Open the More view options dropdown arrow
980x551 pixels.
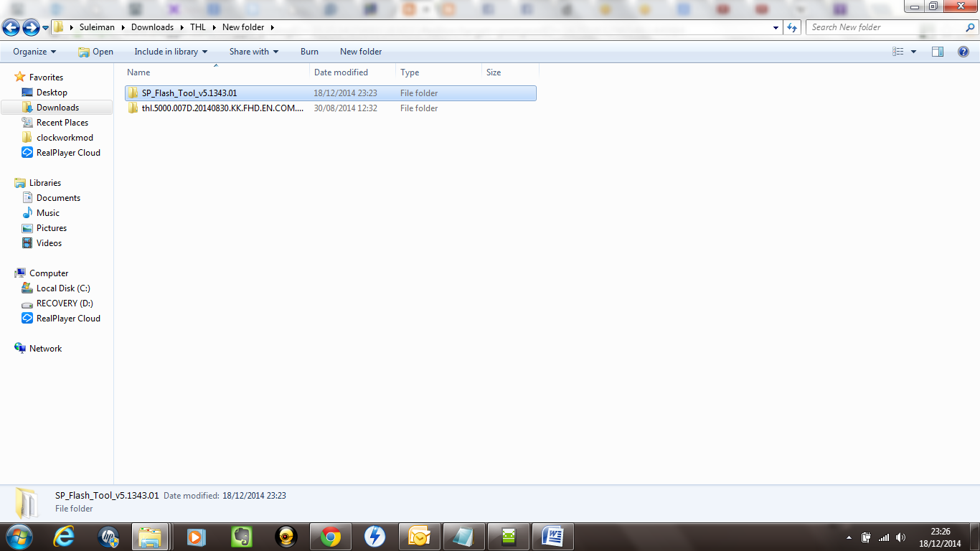tap(913, 52)
